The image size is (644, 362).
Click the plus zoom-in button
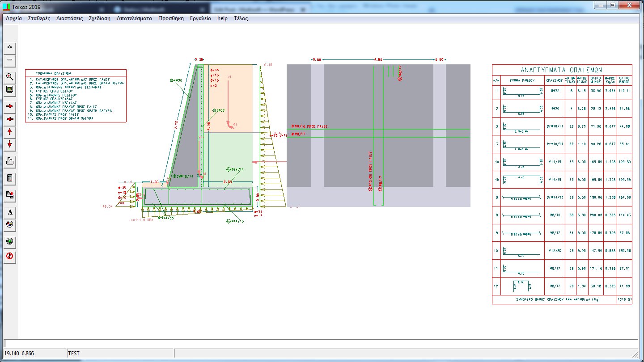pos(10,47)
